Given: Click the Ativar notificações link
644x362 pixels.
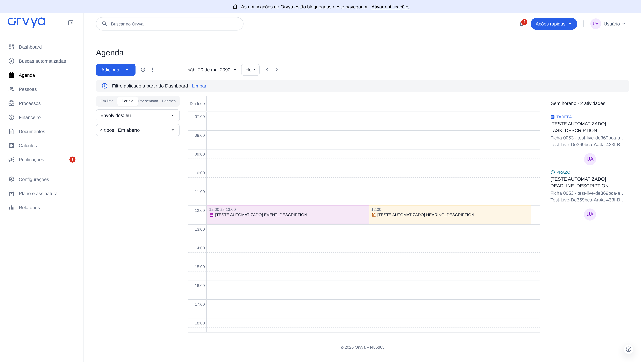Looking at the screenshot, I should point(390,7).
